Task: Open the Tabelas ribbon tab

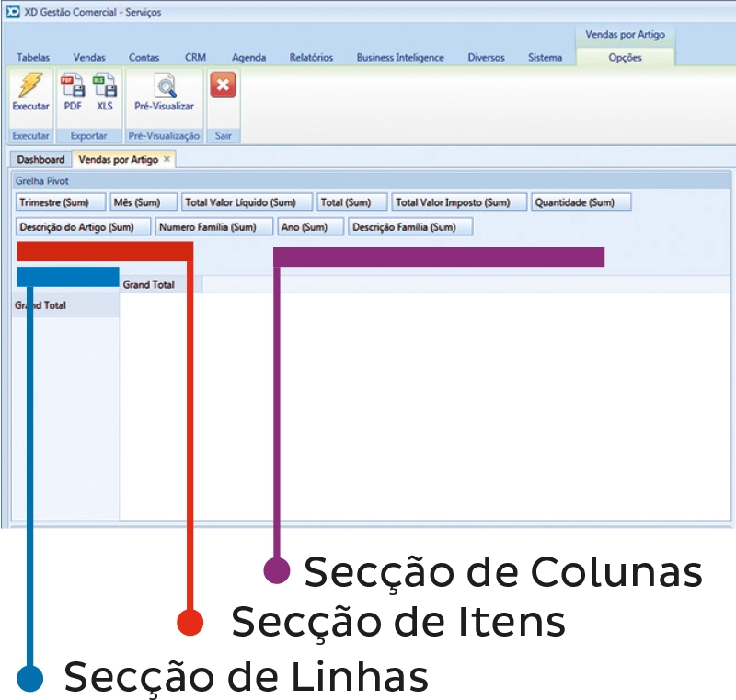Action: pos(33,57)
